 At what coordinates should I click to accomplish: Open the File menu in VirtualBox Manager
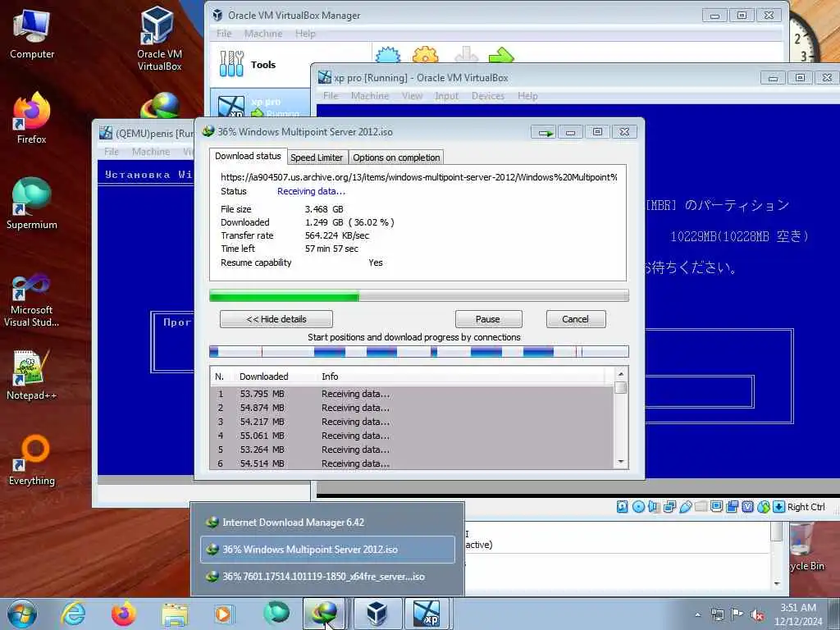[x=224, y=34]
